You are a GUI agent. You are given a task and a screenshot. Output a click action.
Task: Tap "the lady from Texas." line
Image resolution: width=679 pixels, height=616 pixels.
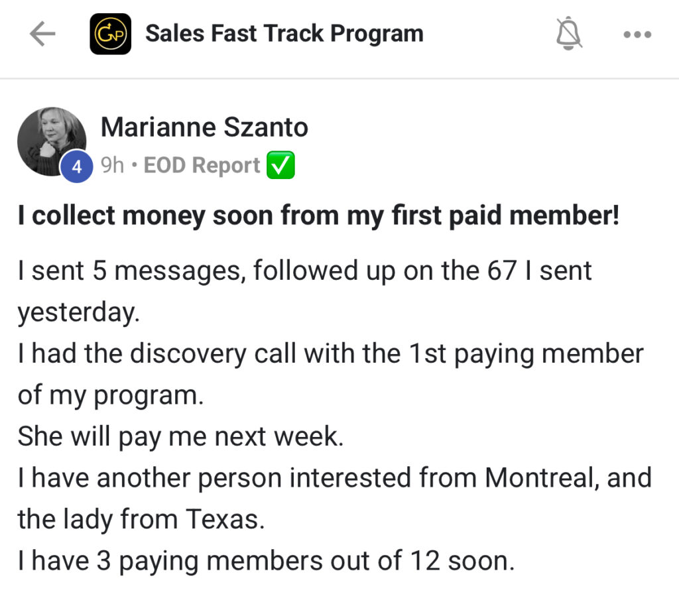(x=141, y=519)
